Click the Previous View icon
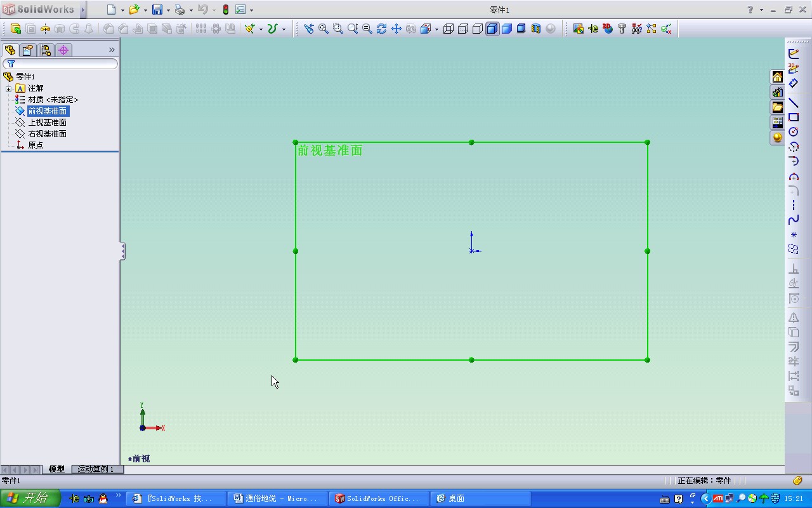Viewport: 812px width, 508px height. point(309,29)
